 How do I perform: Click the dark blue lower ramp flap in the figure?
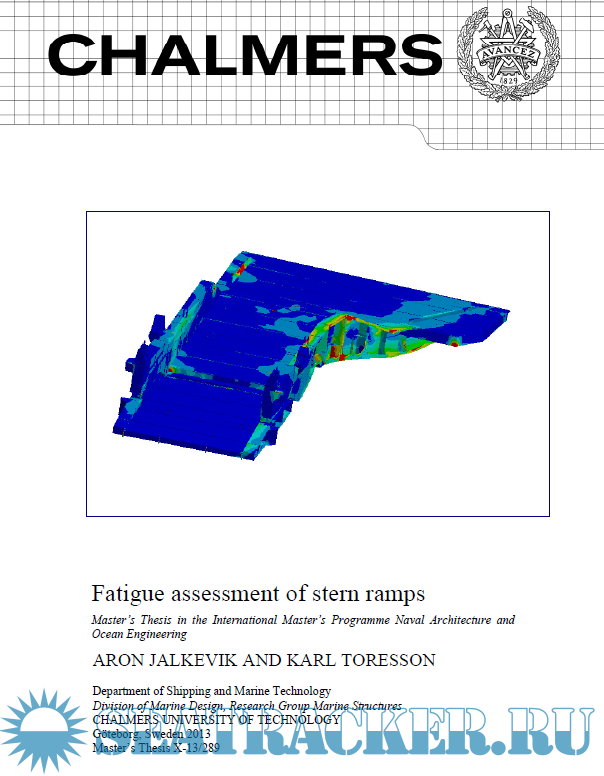[210, 420]
